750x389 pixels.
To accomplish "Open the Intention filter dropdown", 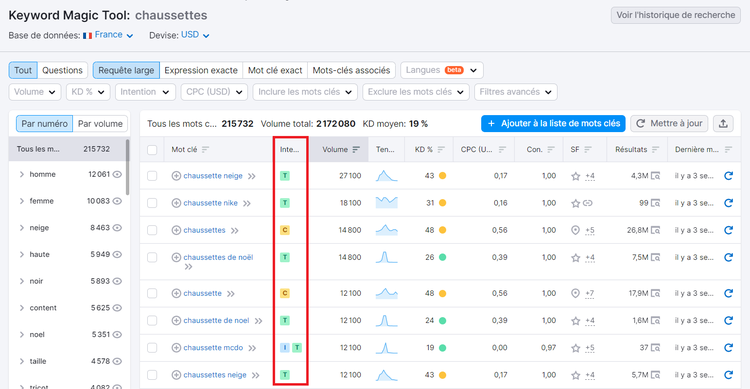I will tap(145, 92).
